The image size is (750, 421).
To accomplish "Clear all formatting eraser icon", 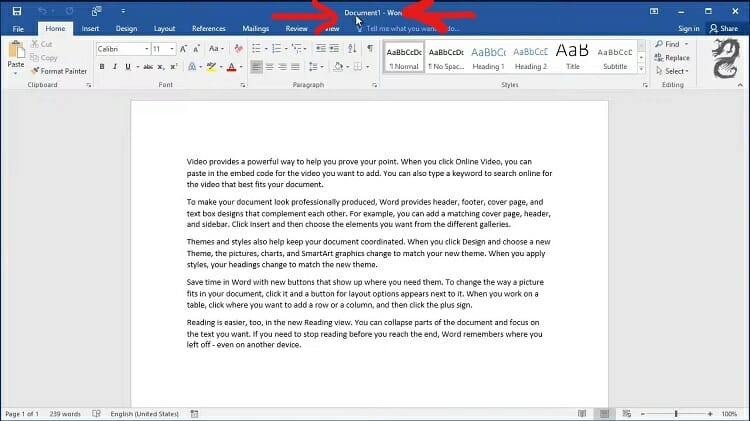I will pos(238,49).
